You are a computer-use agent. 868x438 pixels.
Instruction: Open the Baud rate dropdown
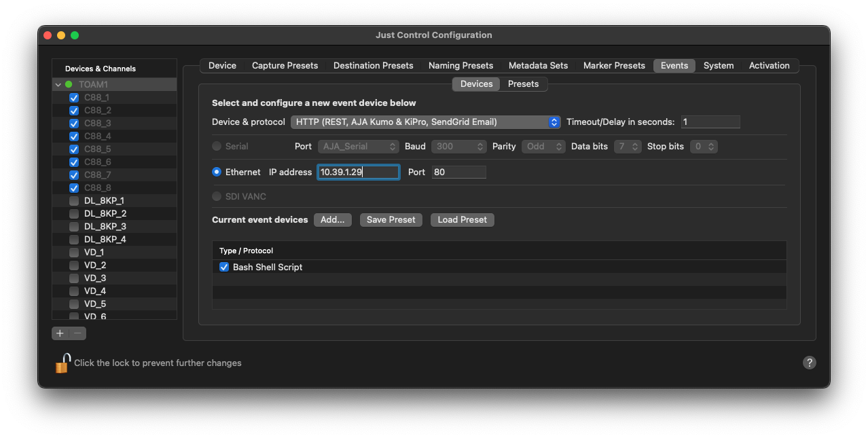tap(459, 147)
